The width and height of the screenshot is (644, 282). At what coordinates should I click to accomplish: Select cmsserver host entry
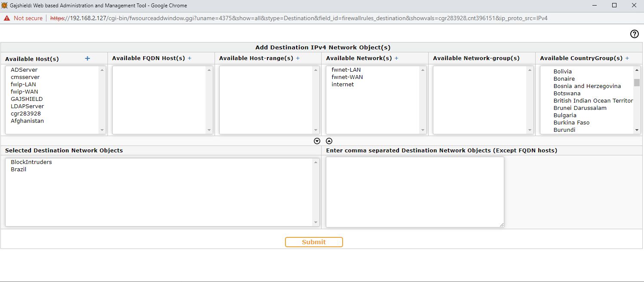25,77
